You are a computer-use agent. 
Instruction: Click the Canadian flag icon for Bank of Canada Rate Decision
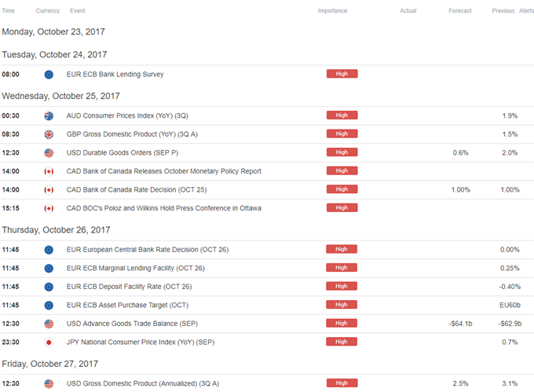tap(49, 189)
